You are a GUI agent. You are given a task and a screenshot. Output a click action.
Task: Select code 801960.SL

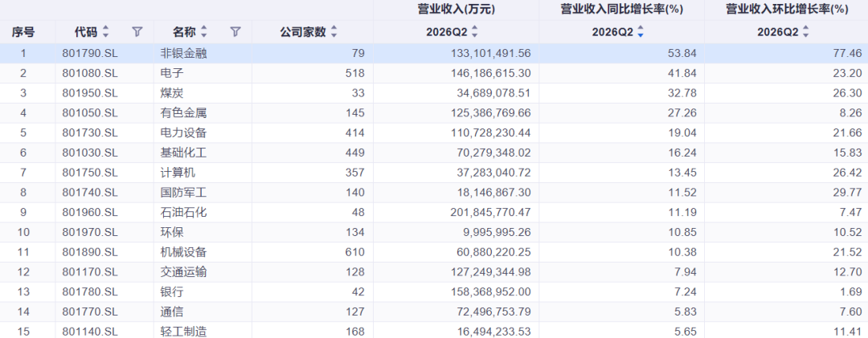[90, 213]
